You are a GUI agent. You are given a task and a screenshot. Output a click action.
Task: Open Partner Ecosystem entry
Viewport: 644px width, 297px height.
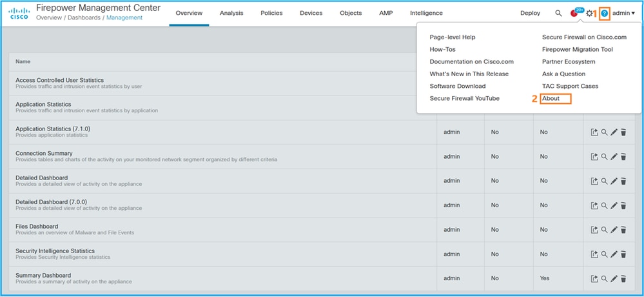pyautogui.click(x=569, y=62)
